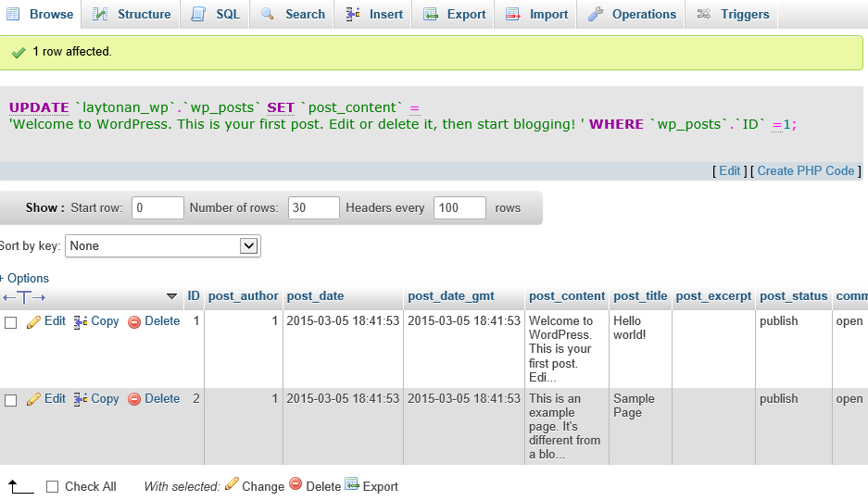Viewport: 868px width, 501px height.
Task: Click the Operations wrench icon
Action: 595,14
